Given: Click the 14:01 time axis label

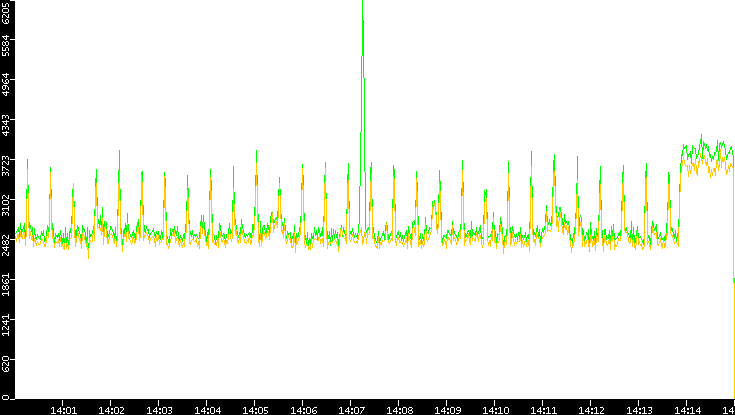Looking at the screenshot, I should pos(63,410).
